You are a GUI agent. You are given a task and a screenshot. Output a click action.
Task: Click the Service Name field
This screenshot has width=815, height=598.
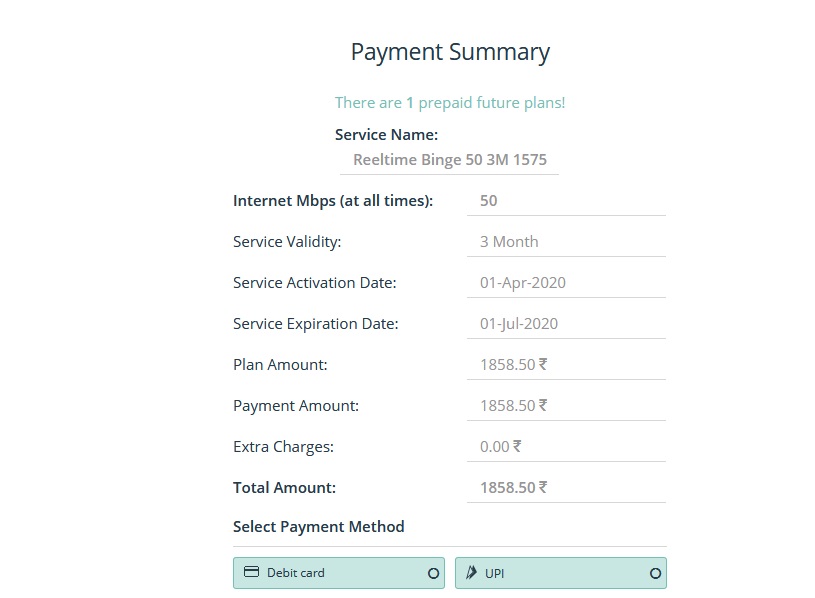[x=450, y=160]
